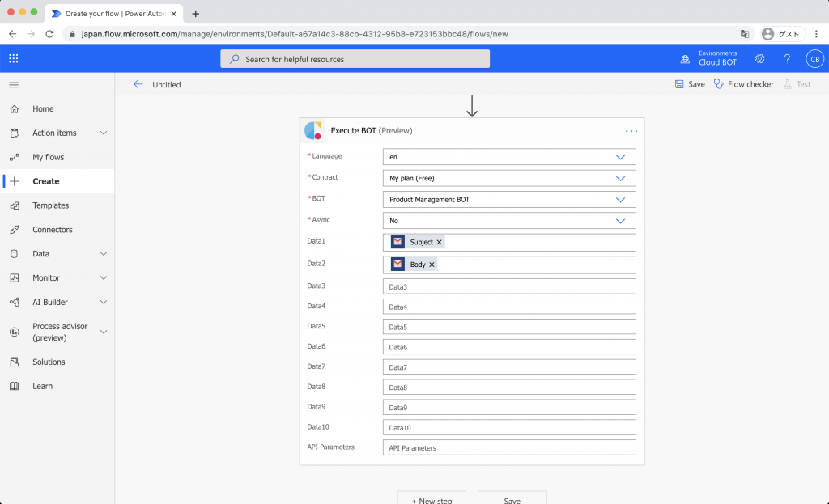Click the Gmail icon on Subject token
The height and width of the screenshot is (504, 829).
click(x=397, y=241)
